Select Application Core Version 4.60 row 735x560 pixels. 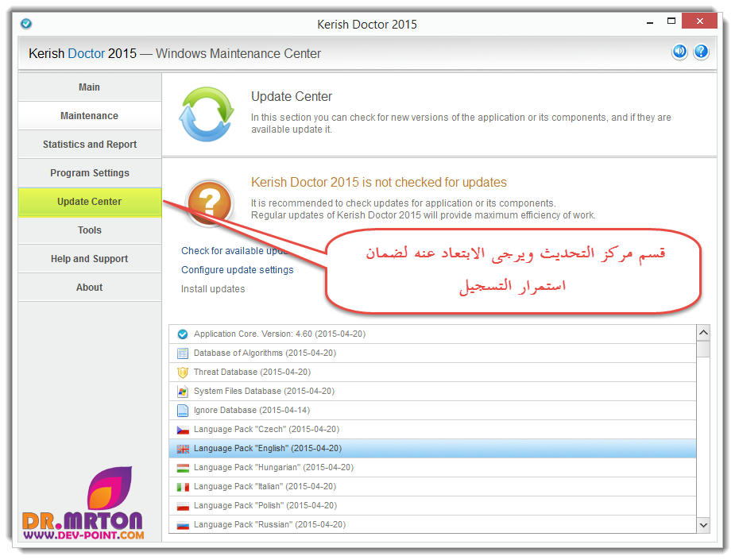(432, 334)
